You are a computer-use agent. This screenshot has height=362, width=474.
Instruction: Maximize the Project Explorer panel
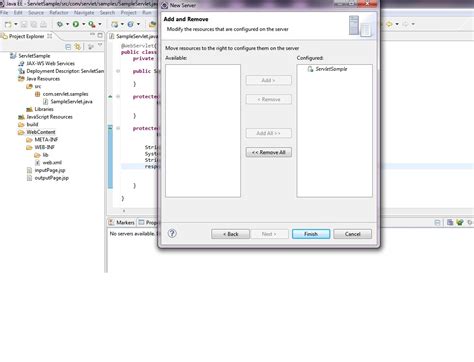(100, 35)
